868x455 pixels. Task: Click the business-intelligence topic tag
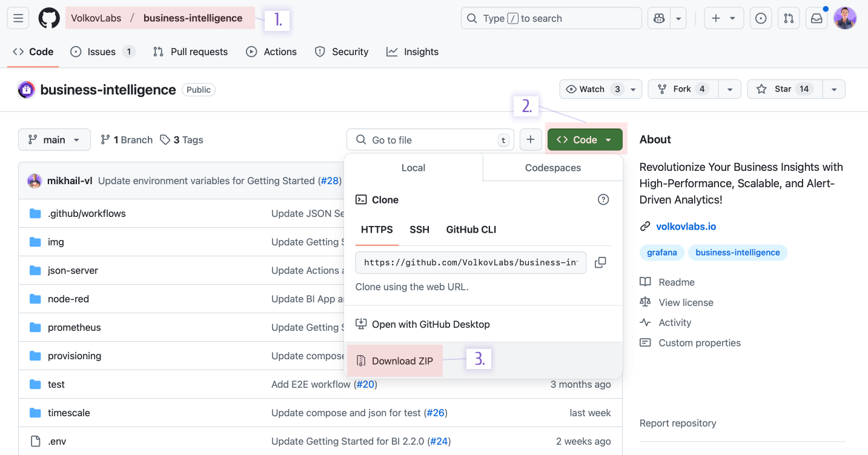point(738,253)
